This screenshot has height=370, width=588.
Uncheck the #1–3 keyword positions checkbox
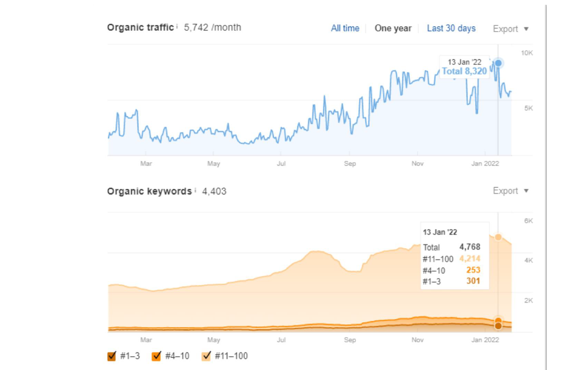pos(112,356)
